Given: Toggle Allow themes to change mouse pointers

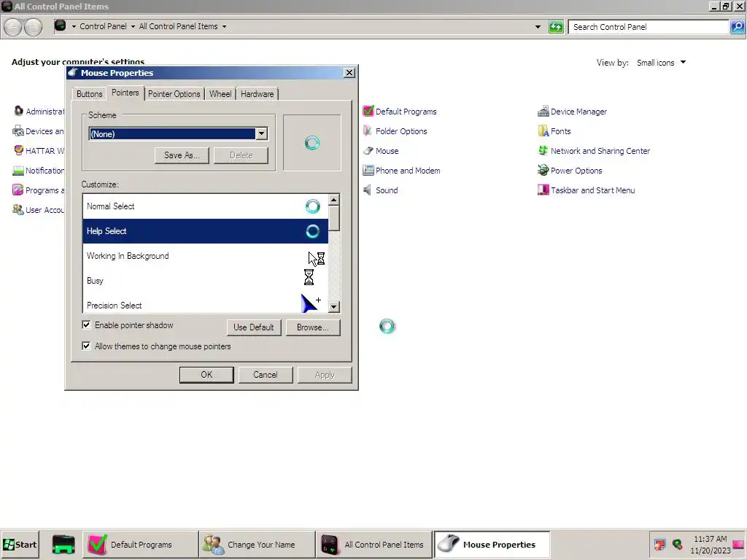Looking at the screenshot, I should [x=86, y=346].
